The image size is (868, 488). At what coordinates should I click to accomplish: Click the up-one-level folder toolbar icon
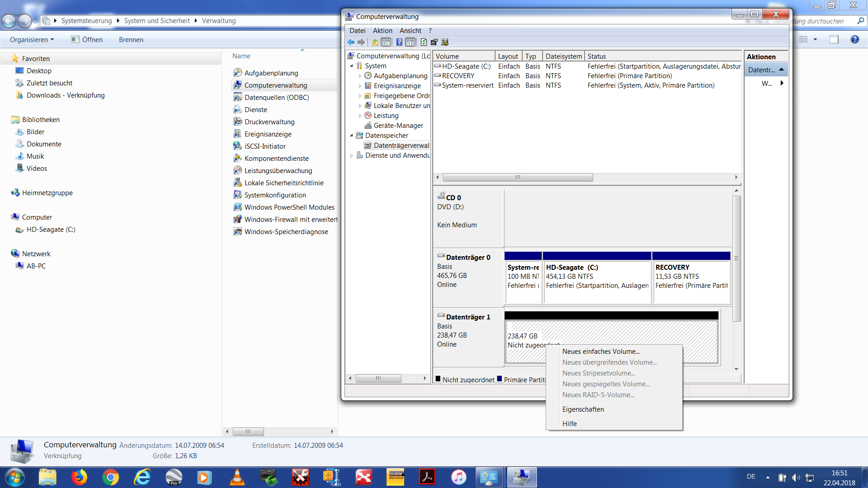click(x=375, y=42)
